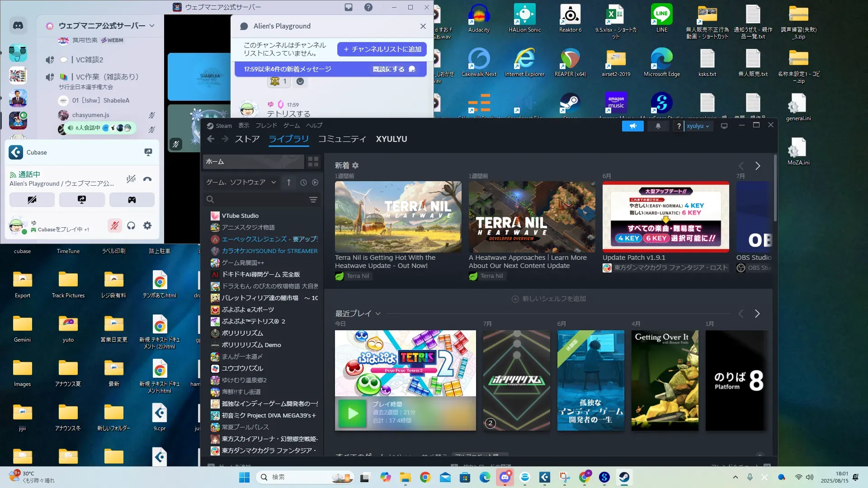
Task: Start a Discord activity with gamepad button
Action: (x=132, y=200)
